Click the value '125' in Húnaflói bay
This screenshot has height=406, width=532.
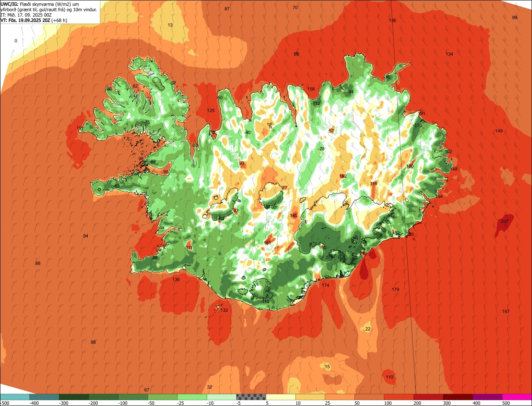point(211,110)
